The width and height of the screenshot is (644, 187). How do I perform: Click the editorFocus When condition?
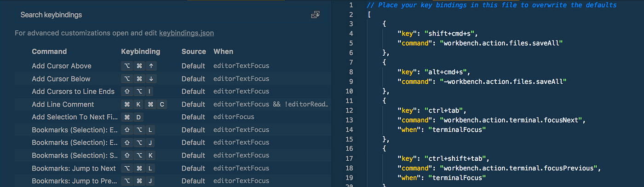tap(234, 117)
